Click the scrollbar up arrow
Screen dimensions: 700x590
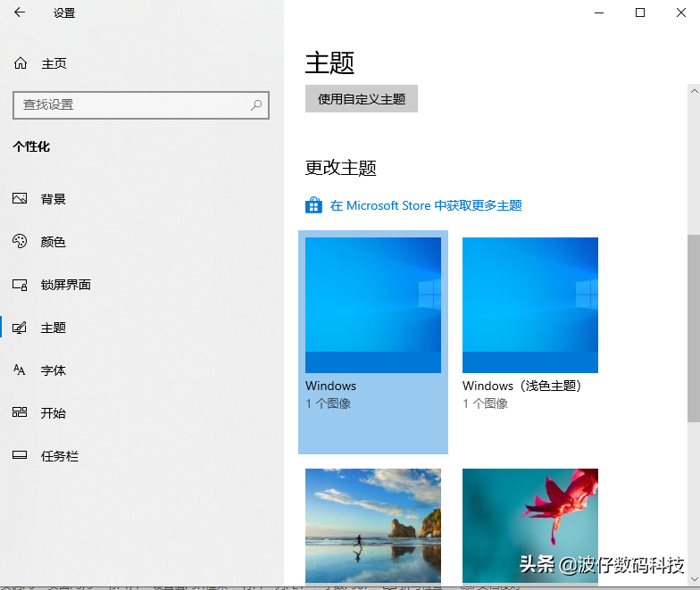(x=694, y=91)
